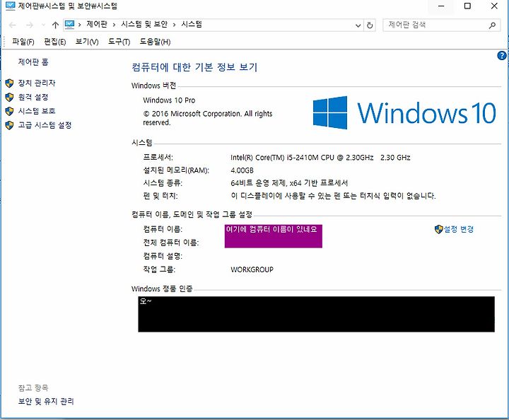Viewport: 509px width, 420px height.
Task: Select 시스템 breadcrumb segment
Action: coord(192,24)
